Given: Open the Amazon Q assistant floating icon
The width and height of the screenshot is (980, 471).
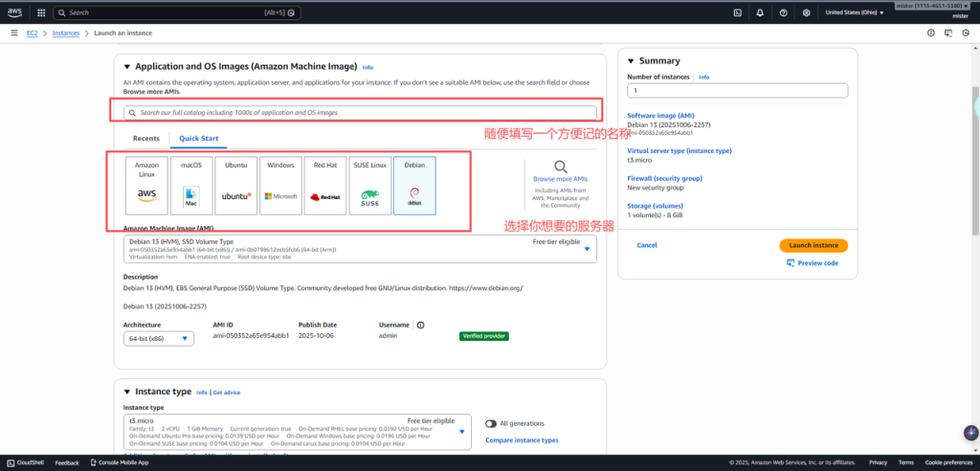Looking at the screenshot, I should pos(970,432).
